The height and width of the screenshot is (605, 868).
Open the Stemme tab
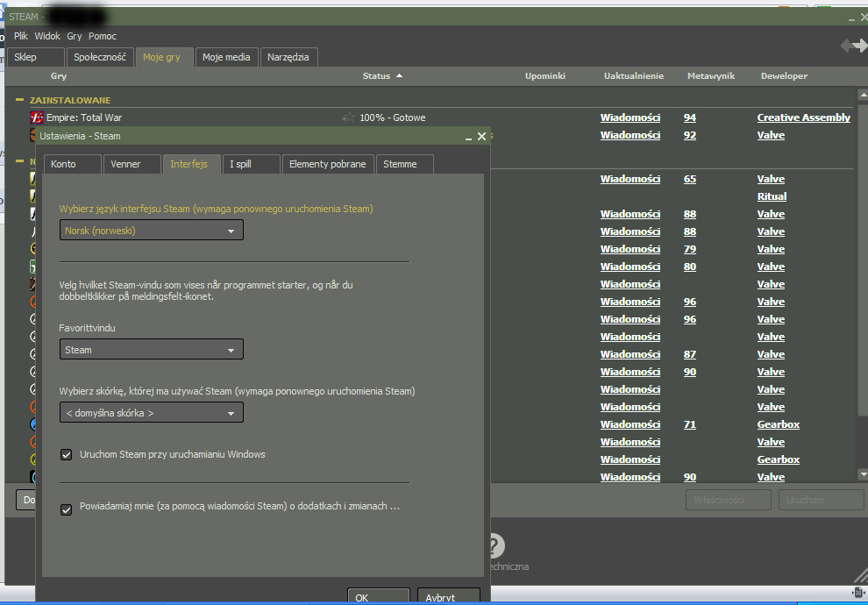click(x=404, y=164)
